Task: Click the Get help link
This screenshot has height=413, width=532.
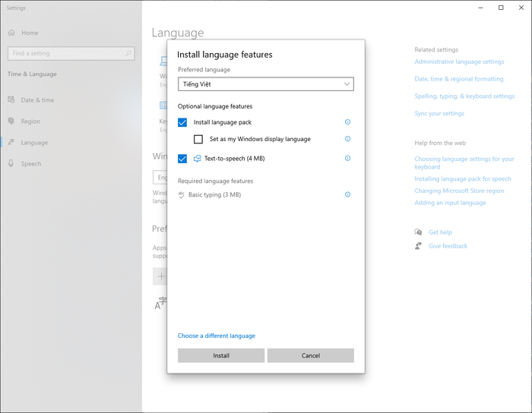Action: pyautogui.click(x=440, y=232)
